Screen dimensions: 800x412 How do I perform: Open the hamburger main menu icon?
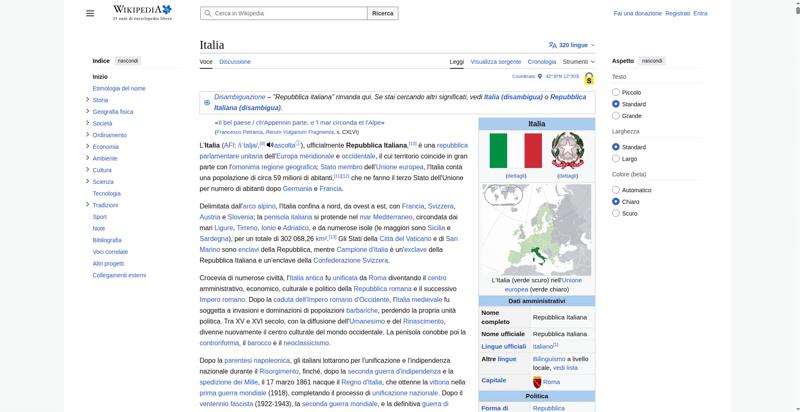pos(90,13)
